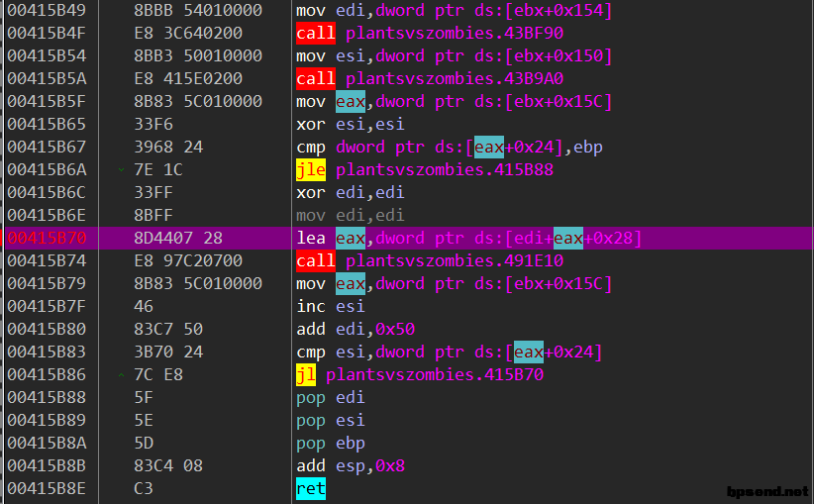Viewport: 814px width, 504px height.
Task: Click the pop esi instruction
Action: [330, 421]
